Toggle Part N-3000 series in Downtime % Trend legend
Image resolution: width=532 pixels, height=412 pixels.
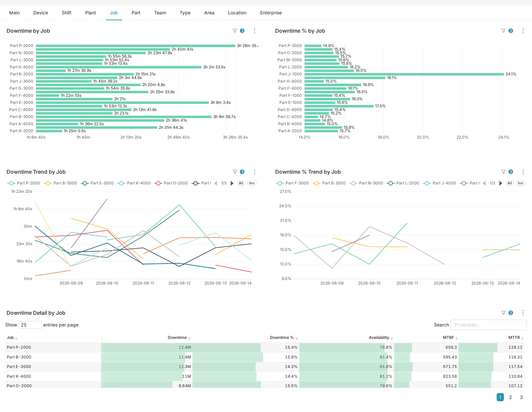tap(366, 183)
